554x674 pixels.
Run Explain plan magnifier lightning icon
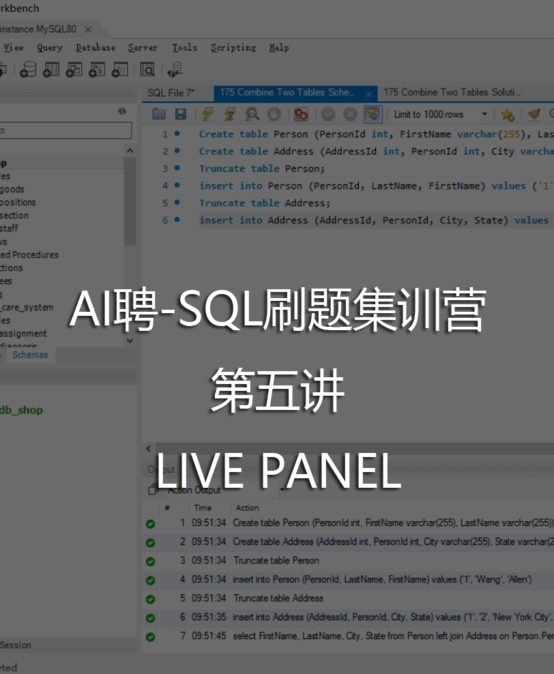(252, 114)
